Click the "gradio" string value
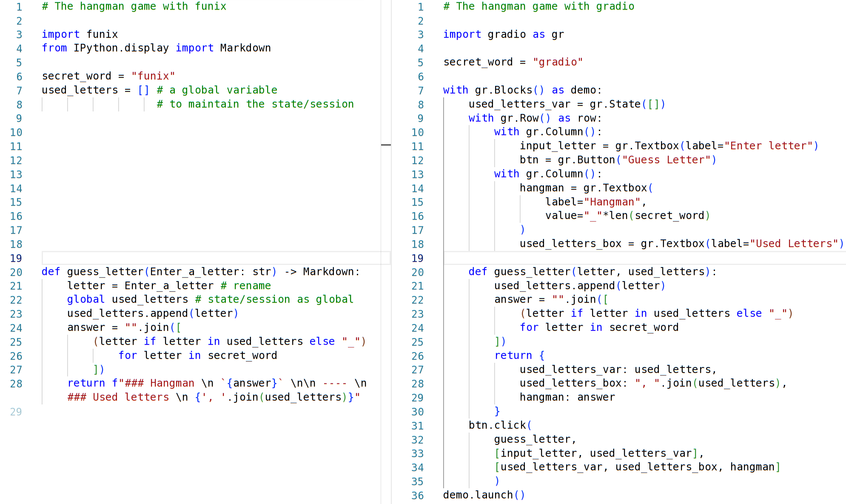 click(x=557, y=62)
